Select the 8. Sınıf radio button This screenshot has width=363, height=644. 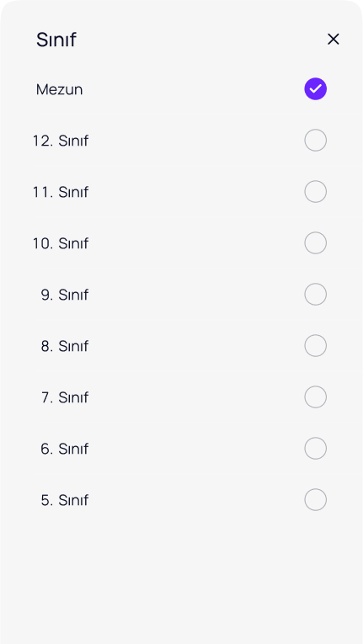pos(315,345)
